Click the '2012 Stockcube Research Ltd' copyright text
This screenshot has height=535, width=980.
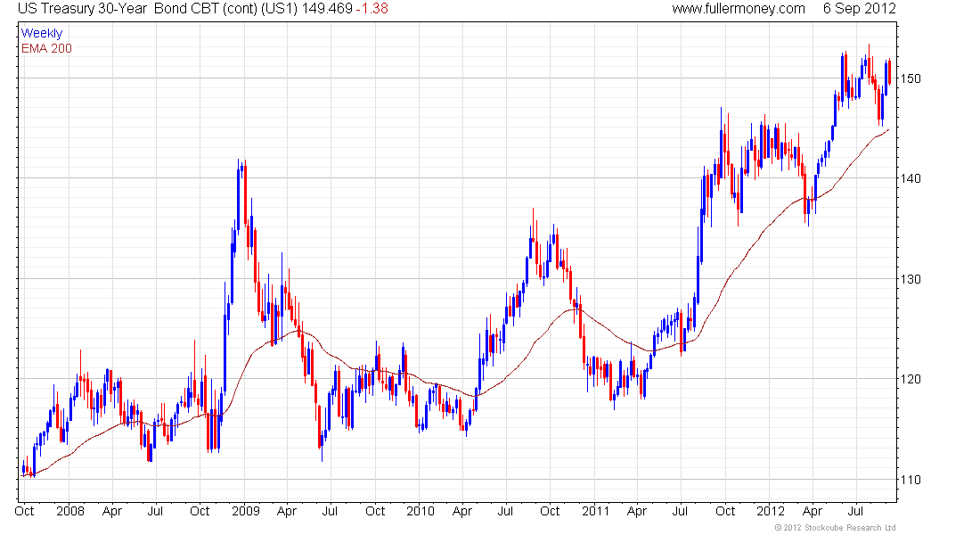coord(836,528)
